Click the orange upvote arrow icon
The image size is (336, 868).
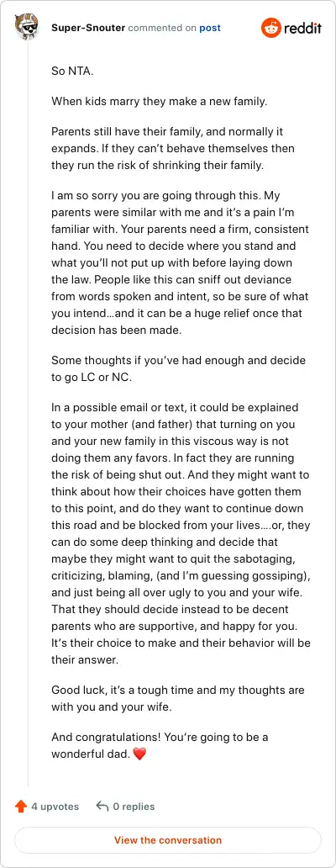click(x=21, y=807)
